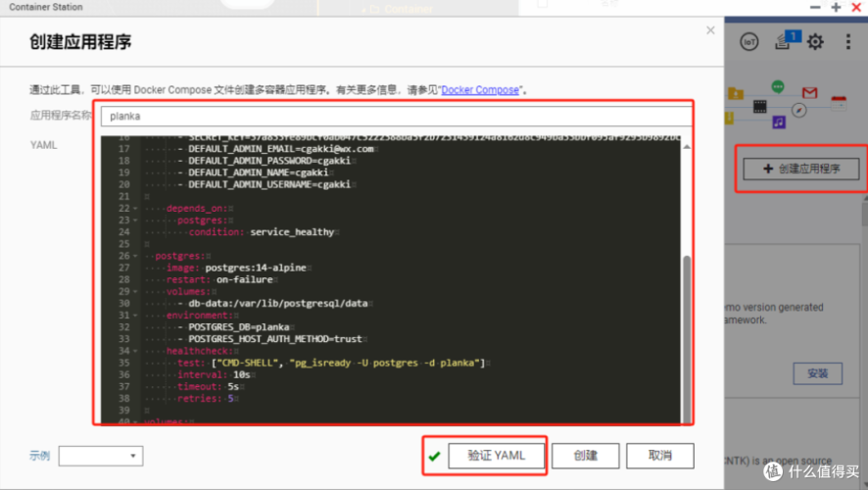The width and height of the screenshot is (868, 490).
Task: Click the purple music note icon
Action: click(x=779, y=122)
